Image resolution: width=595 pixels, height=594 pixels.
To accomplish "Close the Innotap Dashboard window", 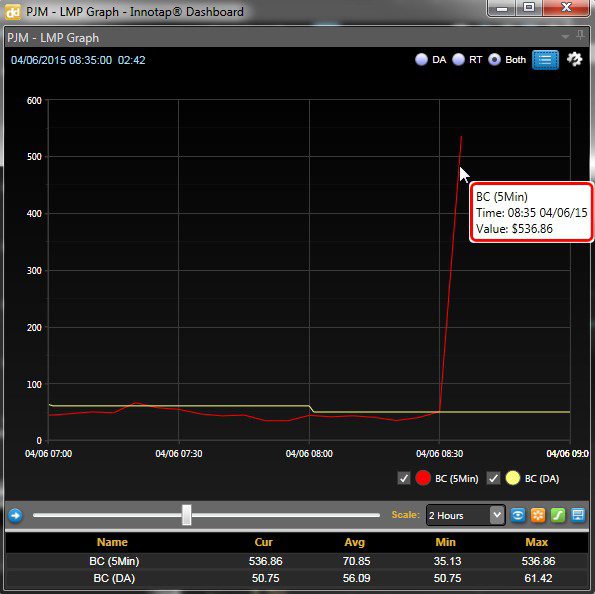I will click(x=567, y=8).
